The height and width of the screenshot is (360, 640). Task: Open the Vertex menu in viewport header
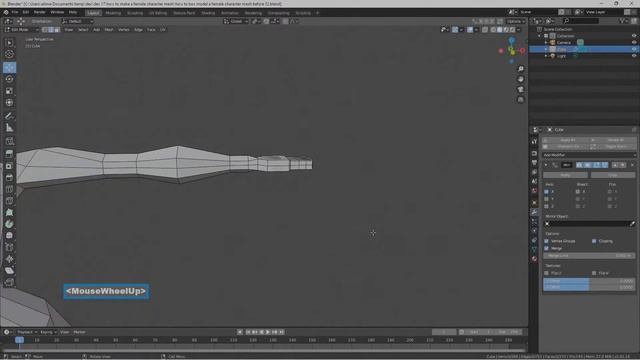coord(124,30)
